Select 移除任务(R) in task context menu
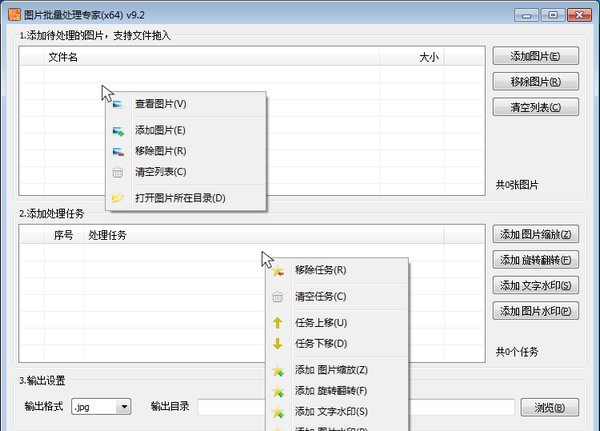The width and height of the screenshot is (600, 431). (337, 270)
